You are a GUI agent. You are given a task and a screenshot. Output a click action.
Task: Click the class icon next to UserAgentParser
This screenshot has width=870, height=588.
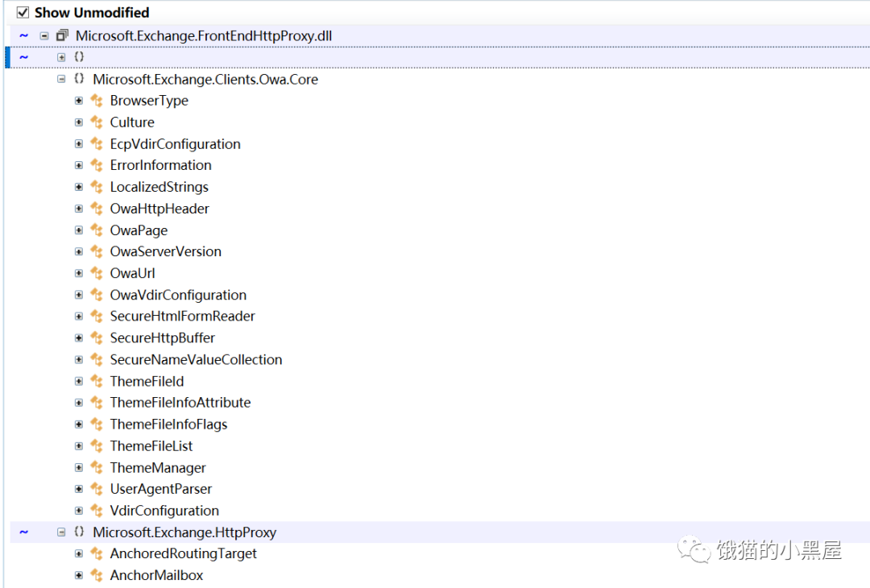(x=97, y=489)
